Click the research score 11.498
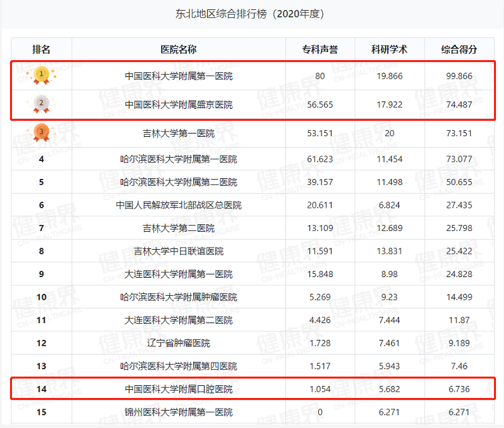504x428 pixels. [390, 182]
